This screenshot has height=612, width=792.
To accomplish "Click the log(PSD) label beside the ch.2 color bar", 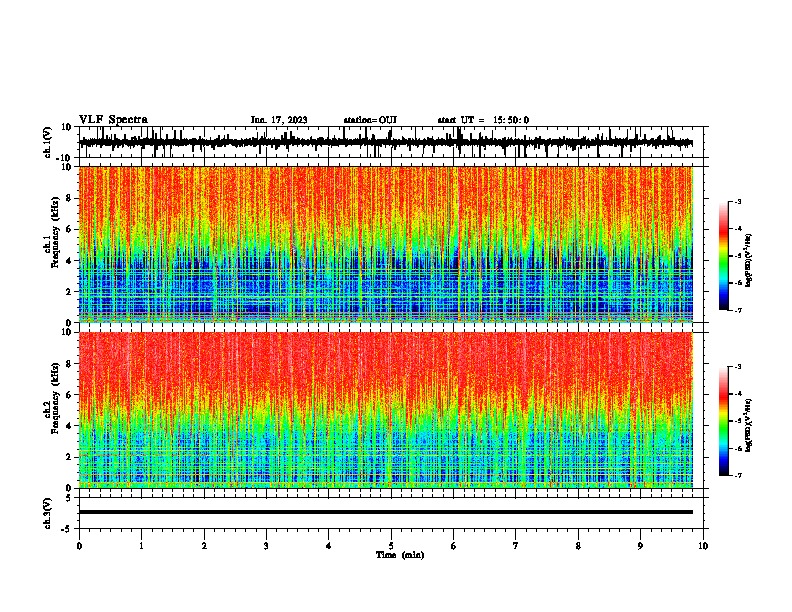I will click(x=749, y=425).
